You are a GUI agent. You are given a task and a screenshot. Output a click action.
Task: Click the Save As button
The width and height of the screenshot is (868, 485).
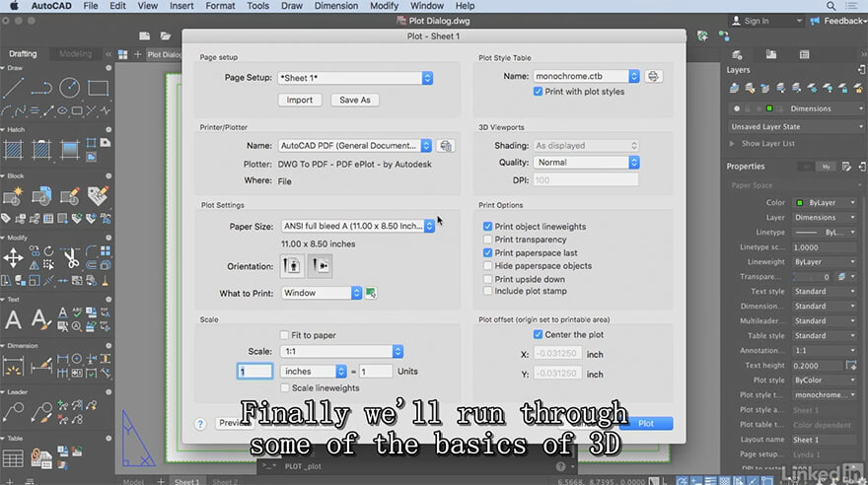355,101
